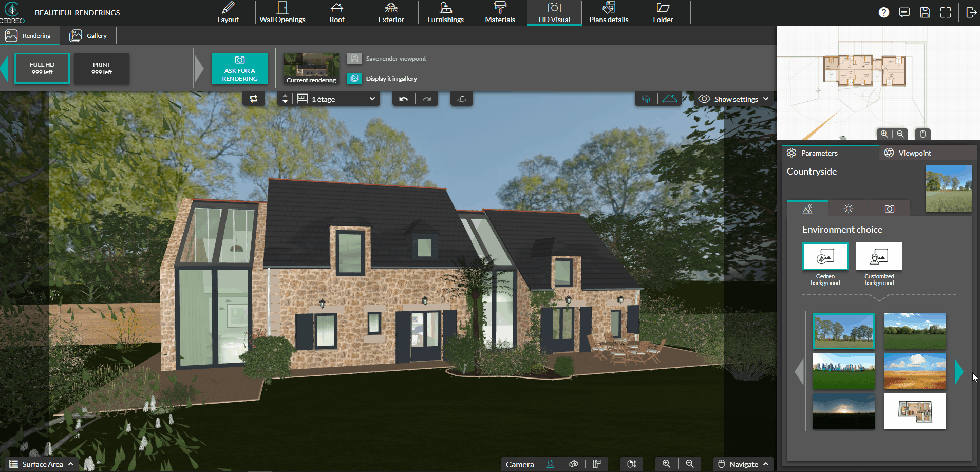Open the 1 étage floor selector dropdown
The width and height of the screenshot is (980, 472).
click(336, 99)
